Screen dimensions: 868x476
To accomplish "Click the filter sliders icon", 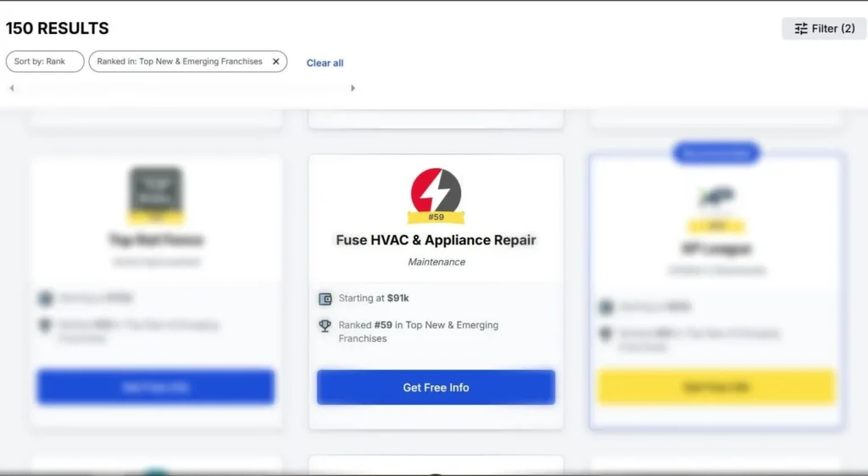I will 801,29.
